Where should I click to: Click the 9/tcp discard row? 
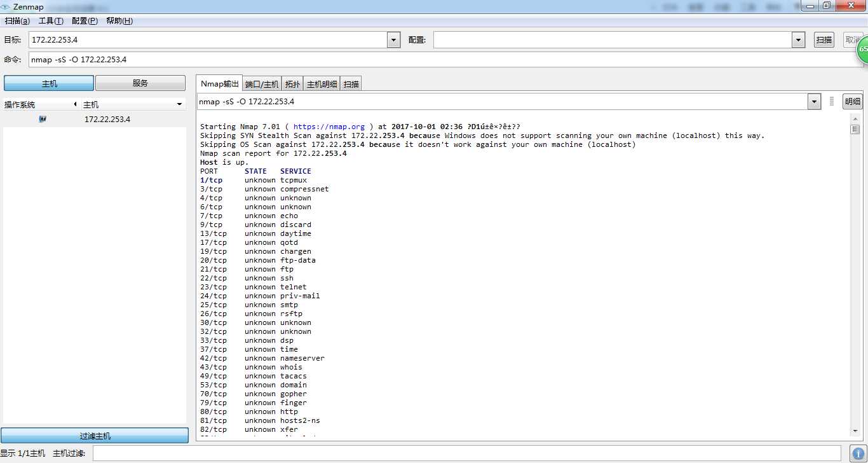255,225
